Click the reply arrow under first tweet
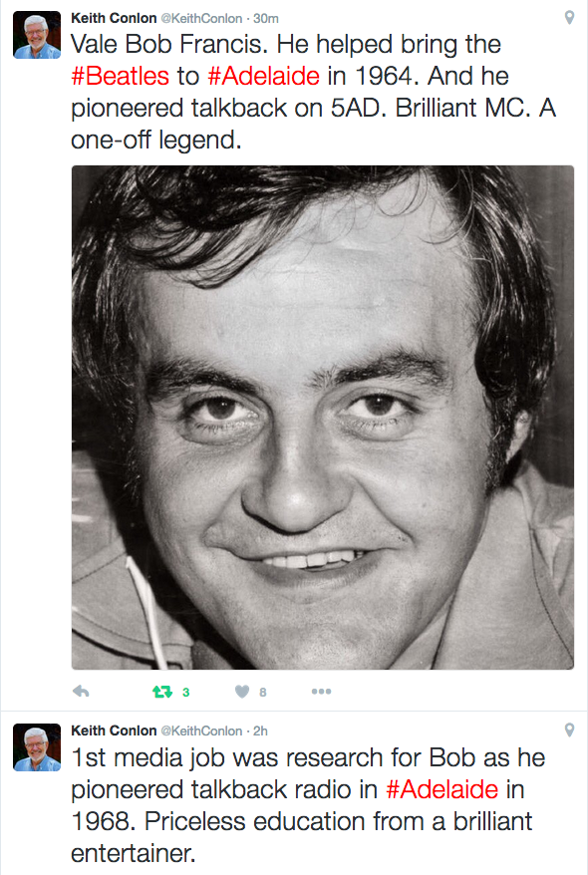 (x=82, y=692)
